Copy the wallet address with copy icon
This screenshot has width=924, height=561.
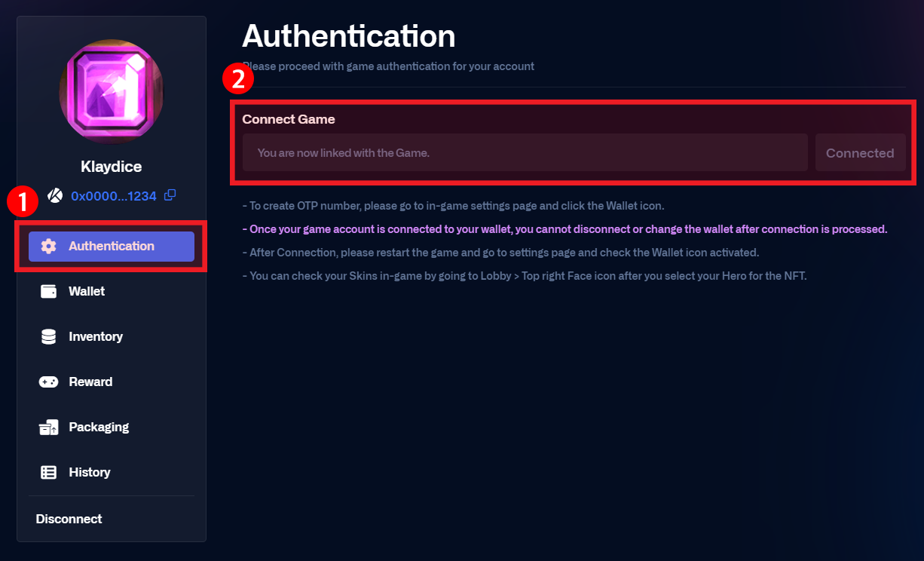tap(170, 195)
